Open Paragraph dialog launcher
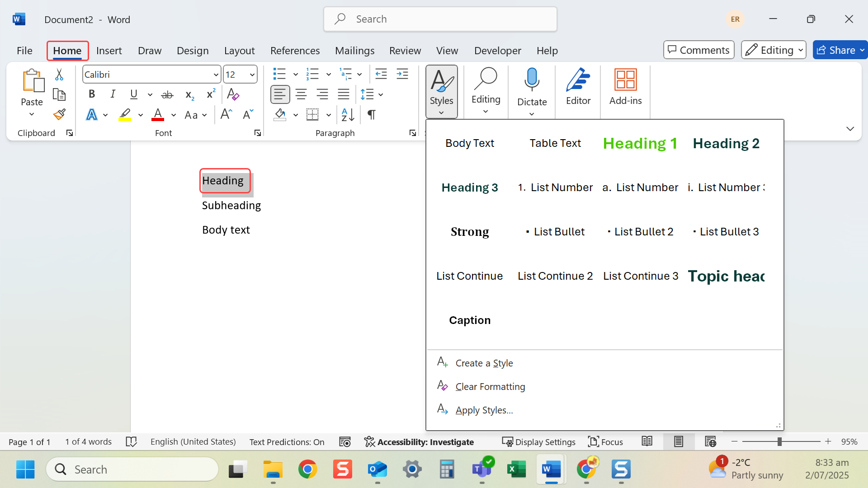The image size is (868, 488). [413, 133]
